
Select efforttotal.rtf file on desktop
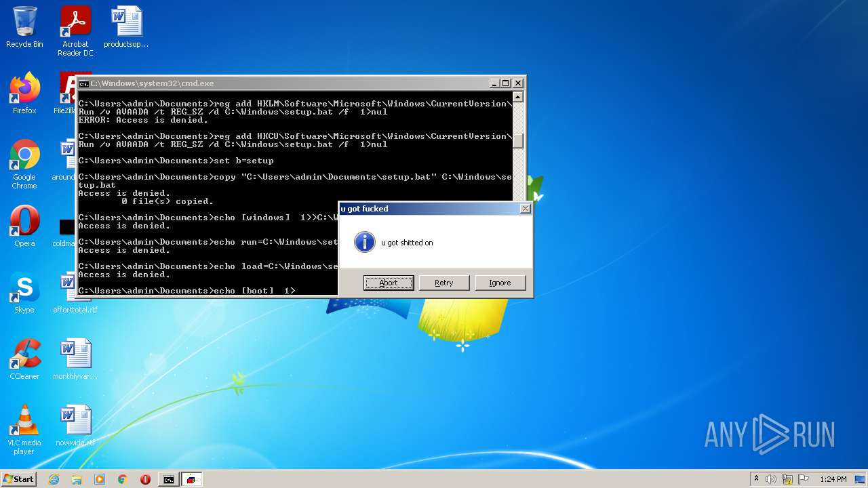coord(75,292)
